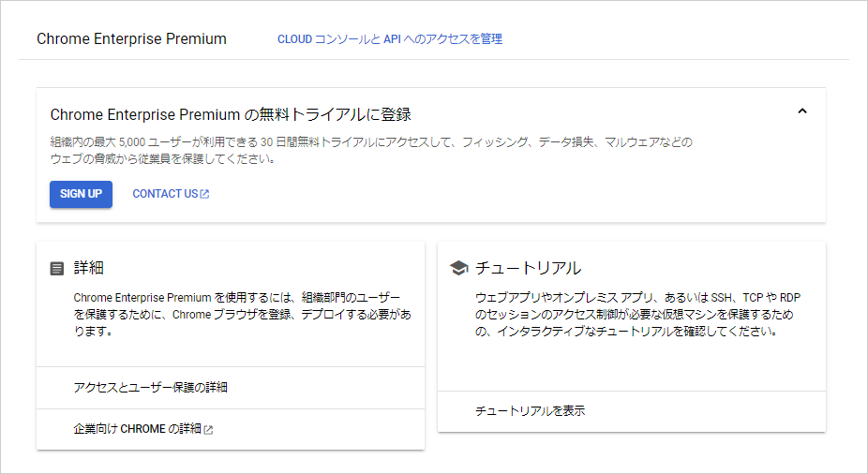The width and height of the screenshot is (868, 474).
Task: Click the 詳細 card description paragraph
Action: tap(243, 314)
